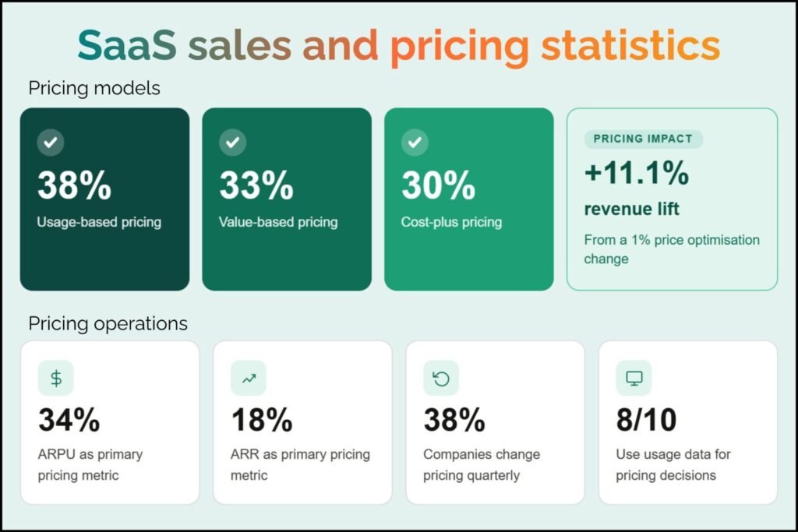Click the 1% price optimisation change text
Screen dimensions: 798x532
[671, 249]
